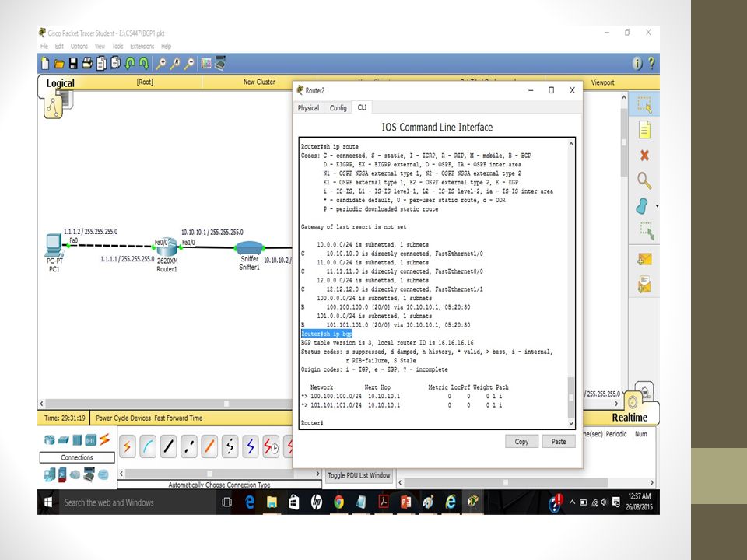Switch to the Physical tab in Router2
Viewport: 747px width, 560px height.
[x=308, y=108]
